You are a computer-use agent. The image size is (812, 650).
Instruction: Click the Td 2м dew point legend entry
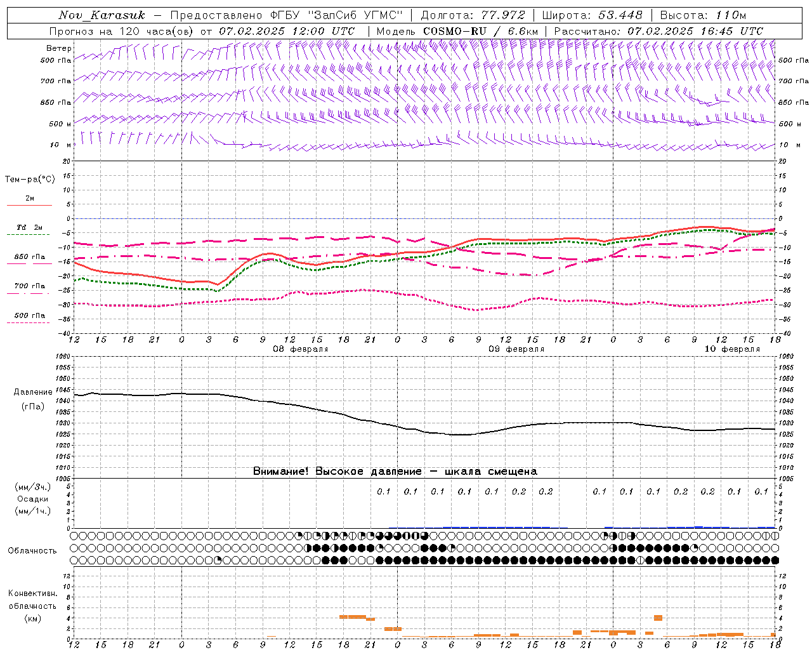pos(29,227)
